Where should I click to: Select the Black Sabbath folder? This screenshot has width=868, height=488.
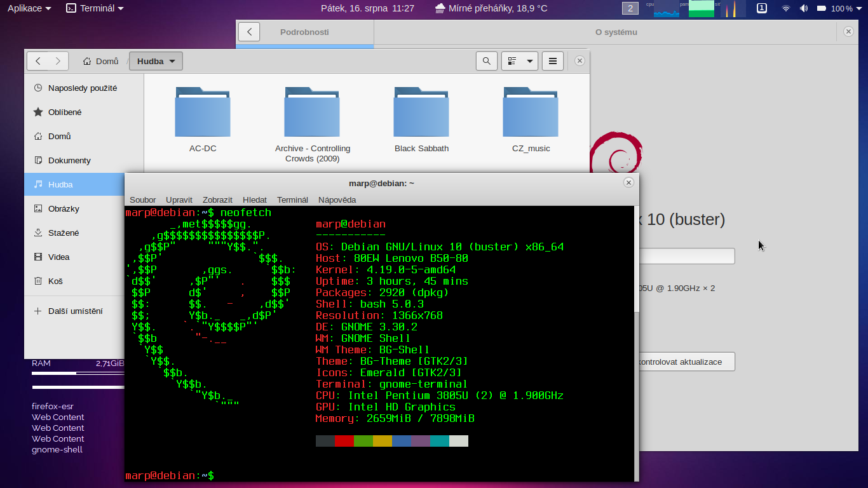pos(421,112)
